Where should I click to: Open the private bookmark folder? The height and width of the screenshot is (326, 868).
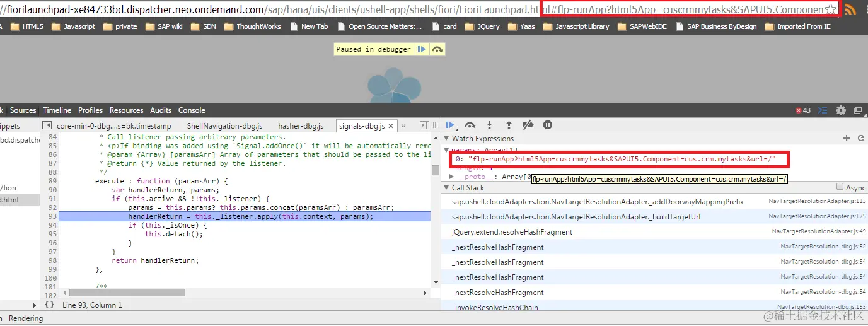pyautogui.click(x=120, y=26)
